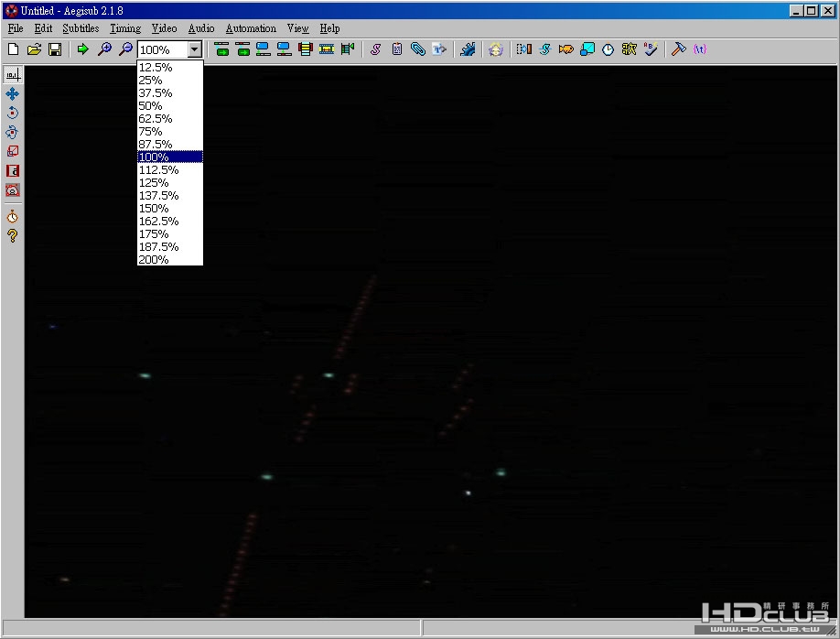Select the standard crosshair video mode
This screenshot has width=840, height=639.
click(x=13, y=74)
